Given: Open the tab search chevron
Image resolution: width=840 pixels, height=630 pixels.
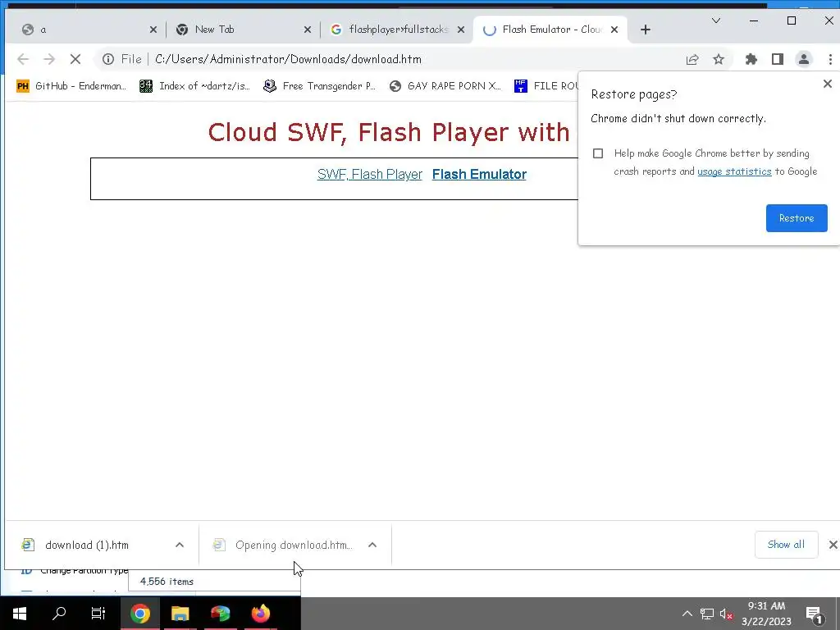Looking at the screenshot, I should [x=715, y=21].
